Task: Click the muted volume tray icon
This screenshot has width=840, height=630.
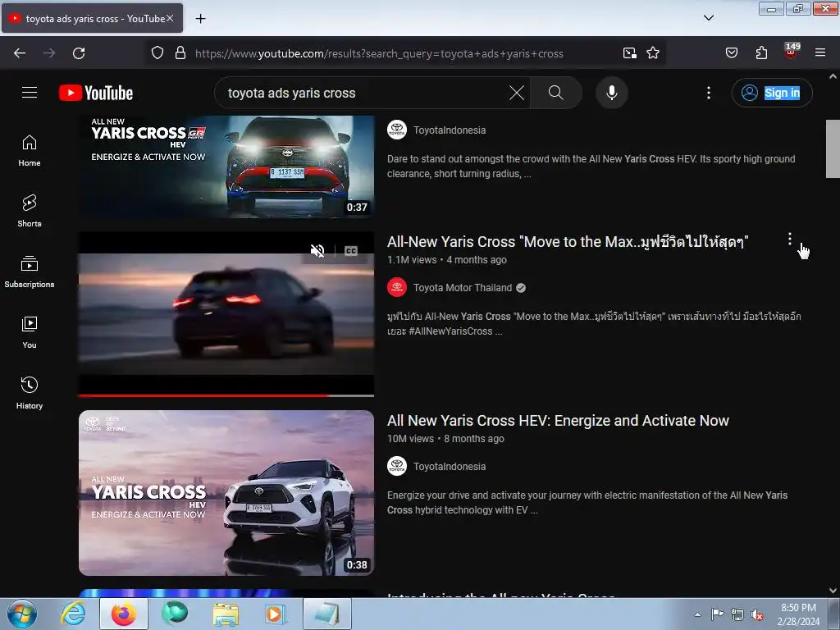Action: click(x=757, y=615)
